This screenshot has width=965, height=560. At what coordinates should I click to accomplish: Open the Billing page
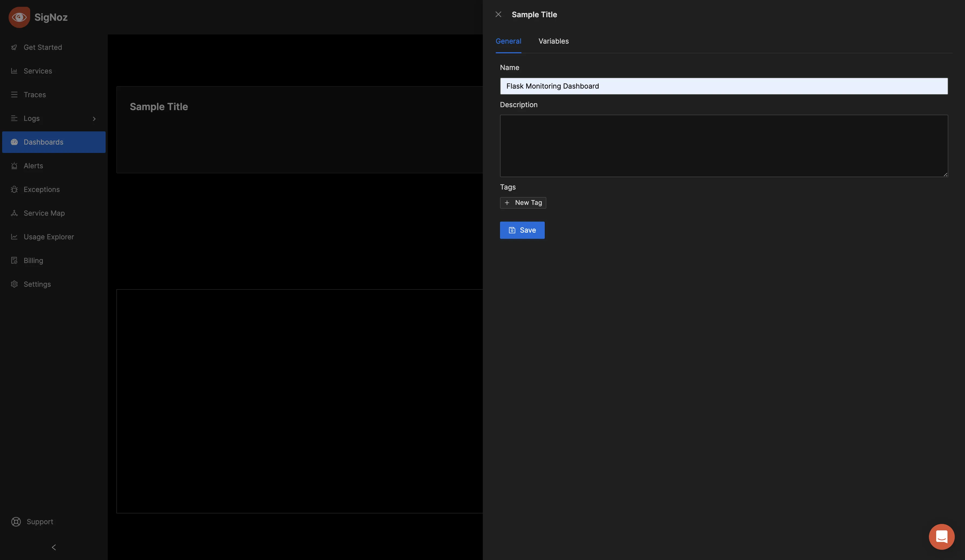(54, 261)
